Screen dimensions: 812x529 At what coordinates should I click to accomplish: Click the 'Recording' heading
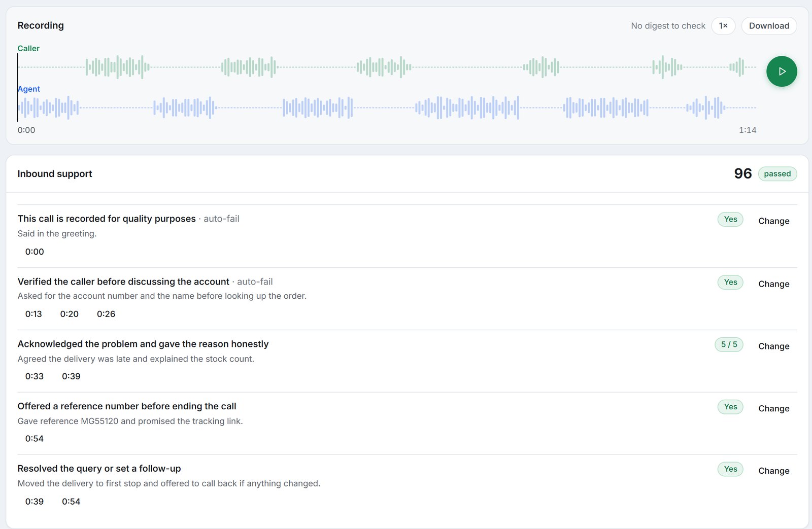[x=41, y=25]
